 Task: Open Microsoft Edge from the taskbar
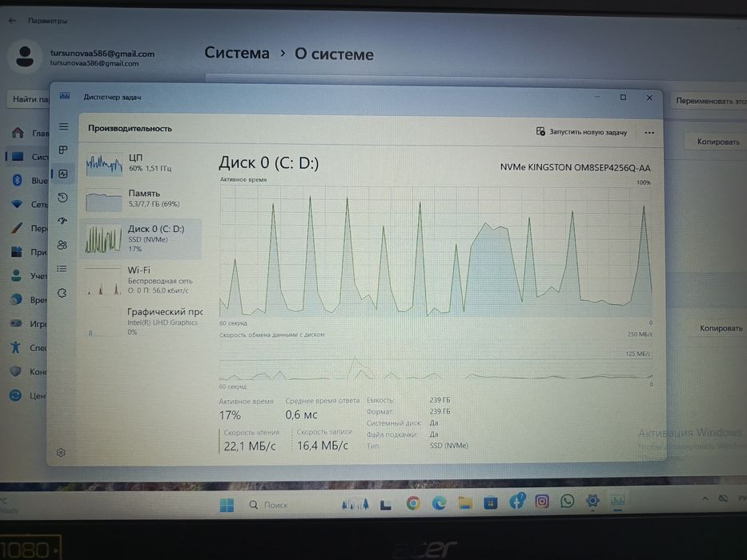click(x=439, y=503)
